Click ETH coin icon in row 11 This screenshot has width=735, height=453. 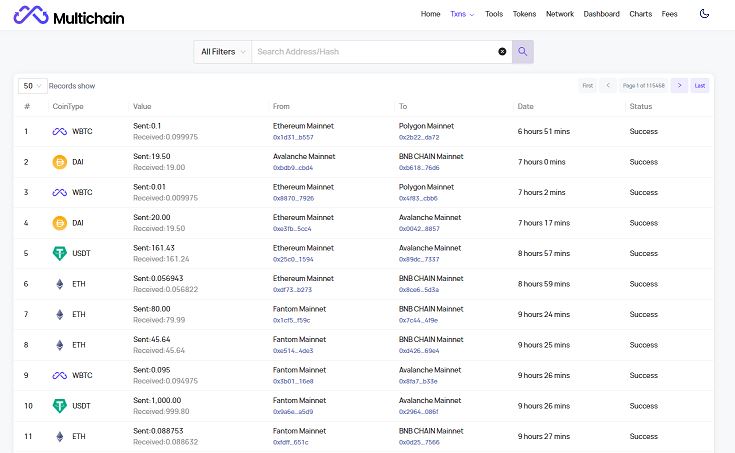[x=60, y=437]
